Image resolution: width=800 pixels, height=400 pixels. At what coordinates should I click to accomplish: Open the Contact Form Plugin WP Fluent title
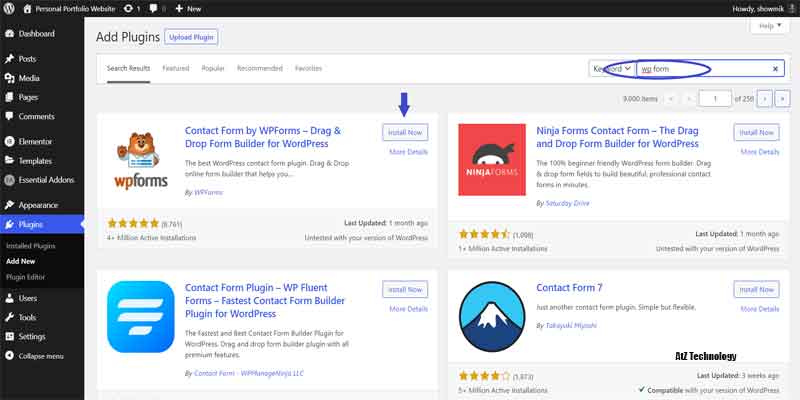[265, 301]
